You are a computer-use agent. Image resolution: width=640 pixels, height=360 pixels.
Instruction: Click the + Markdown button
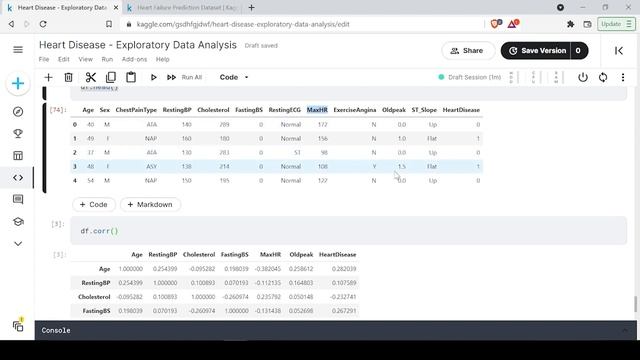tap(150, 204)
